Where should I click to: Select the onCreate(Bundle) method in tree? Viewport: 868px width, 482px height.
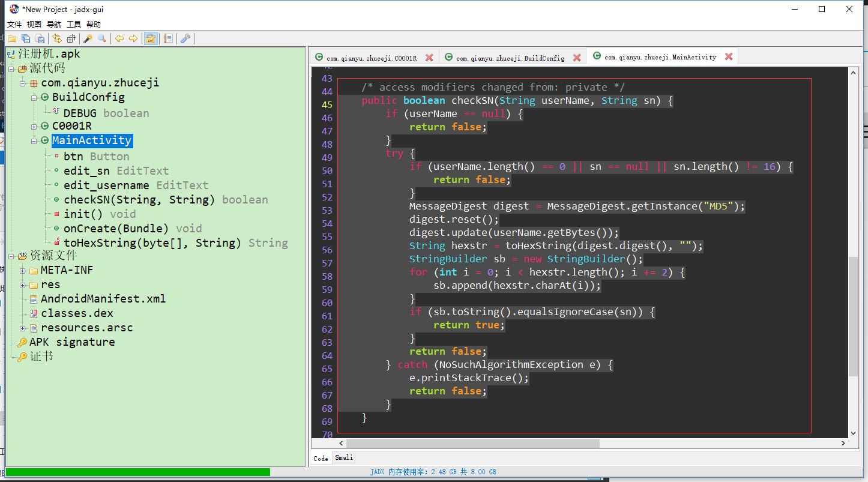point(133,228)
